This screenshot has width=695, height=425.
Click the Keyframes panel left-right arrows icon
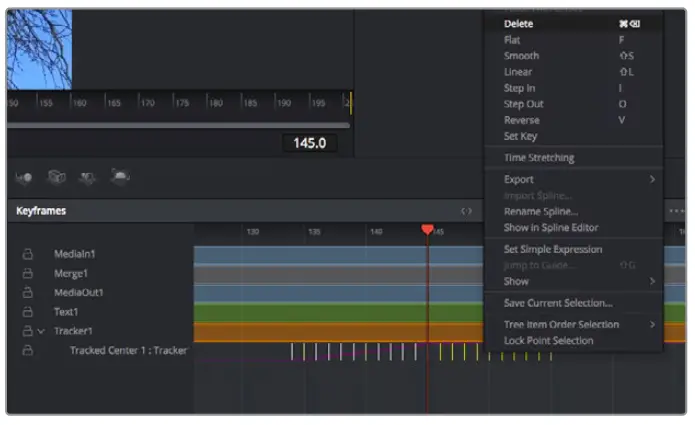click(x=466, y=211)
